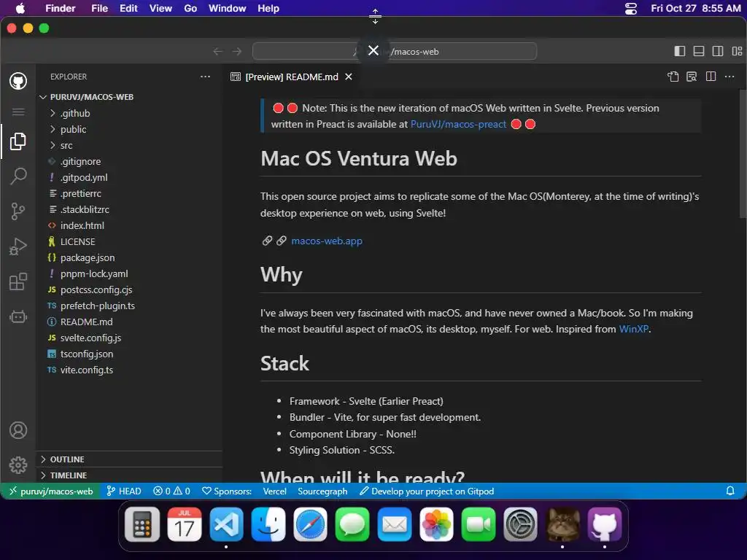The height and width of the screenshot is (560, 747).
Task: Click the command center search field
Action: [395, 52]
